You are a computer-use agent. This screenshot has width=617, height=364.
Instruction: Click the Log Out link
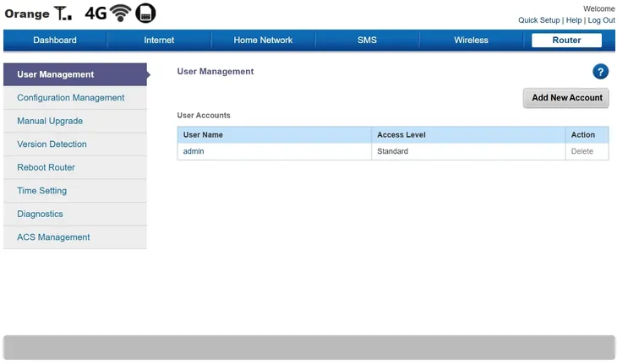tap(601, 20)
